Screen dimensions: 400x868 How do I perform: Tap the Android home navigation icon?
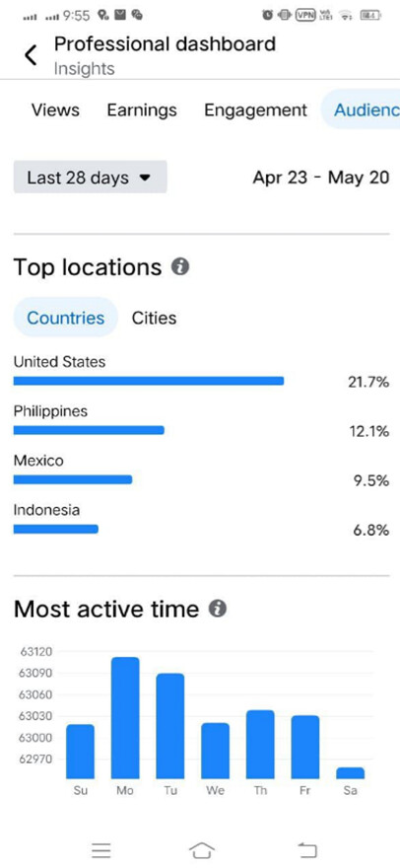point(202,850)
